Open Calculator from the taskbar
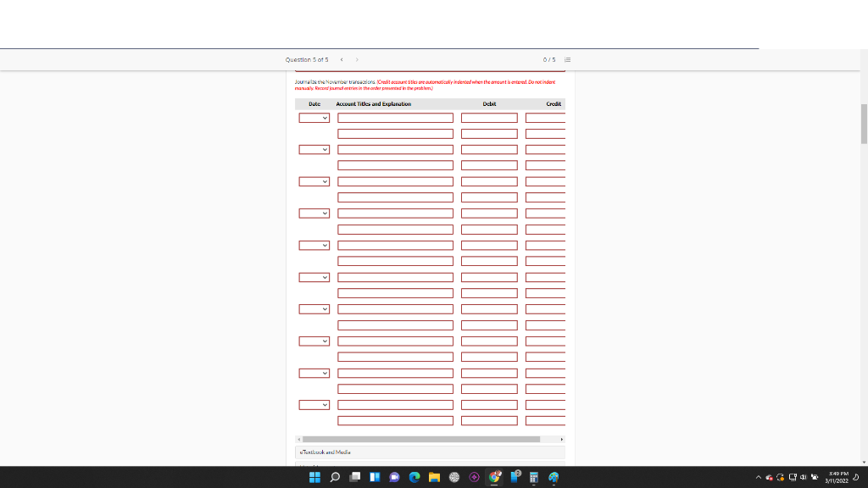868x488 pixels. (x=535, y=478)
